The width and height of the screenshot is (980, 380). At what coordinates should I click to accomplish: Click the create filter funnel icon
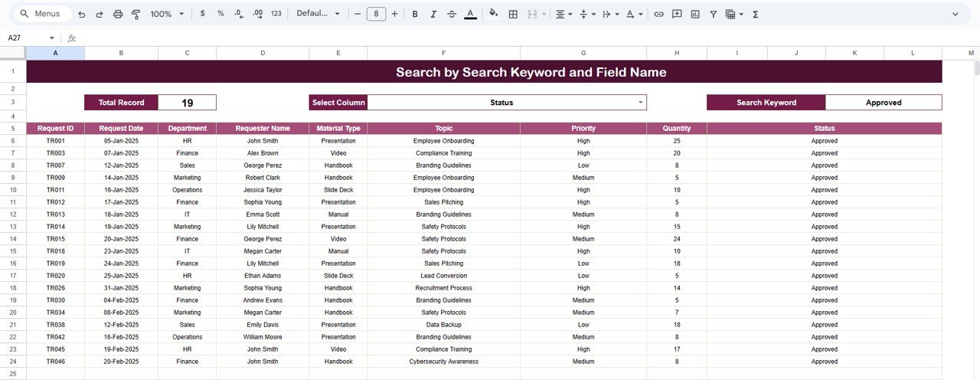(714, 14)
